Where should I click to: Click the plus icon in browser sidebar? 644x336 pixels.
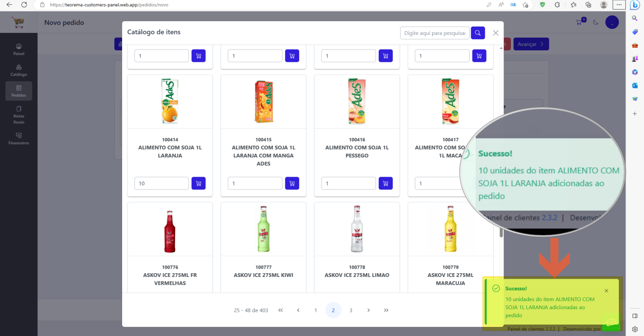coord(635,114)
